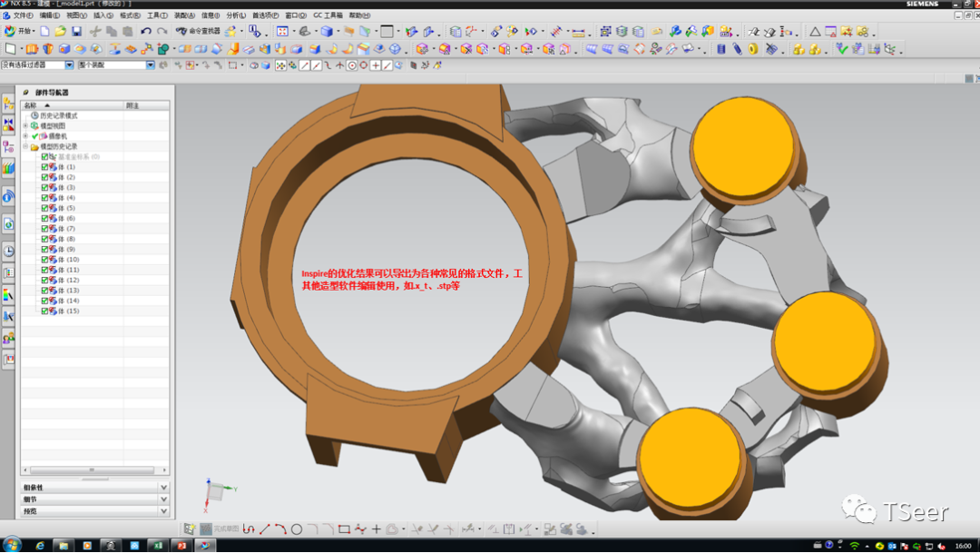Viewport: 980px width, 553px height.
Task: Toggle the 体 (10) checkbox
Action: pos(44,260)
